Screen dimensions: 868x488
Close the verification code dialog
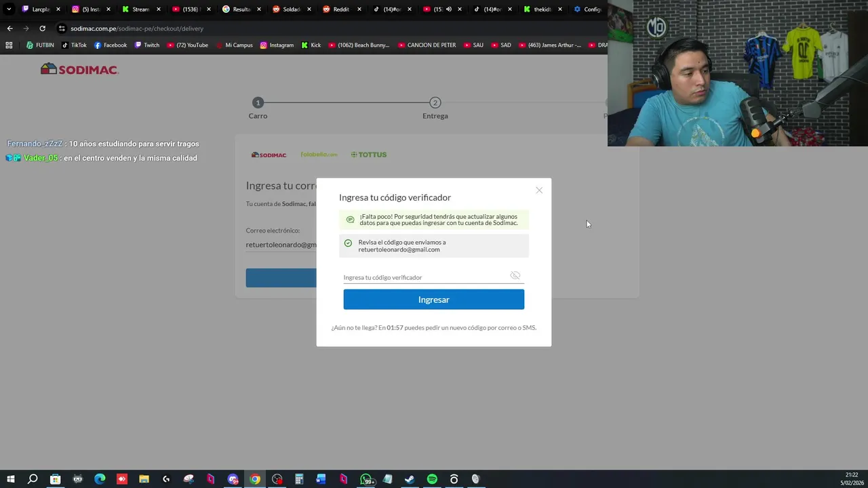[x=539, y=190]
